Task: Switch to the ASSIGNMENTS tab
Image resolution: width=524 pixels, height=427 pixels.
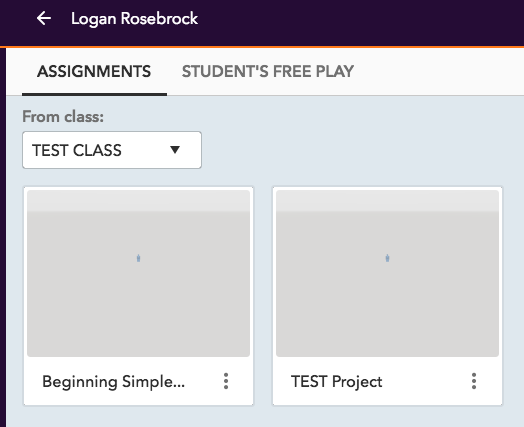Action: 94,72
